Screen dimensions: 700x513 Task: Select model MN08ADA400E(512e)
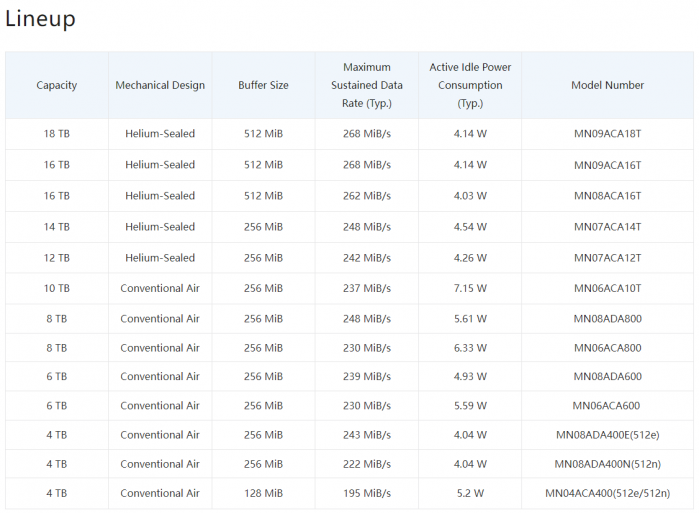pos(608,435)
